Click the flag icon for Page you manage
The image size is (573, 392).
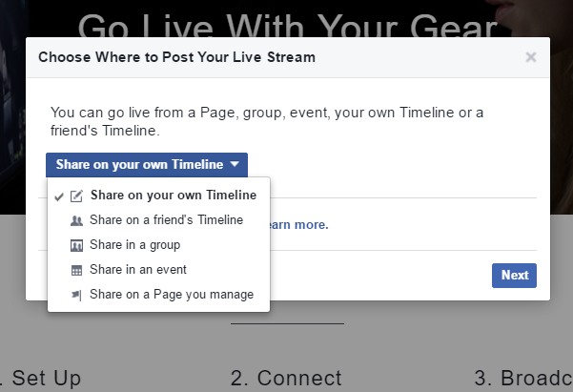click(76, 295)
